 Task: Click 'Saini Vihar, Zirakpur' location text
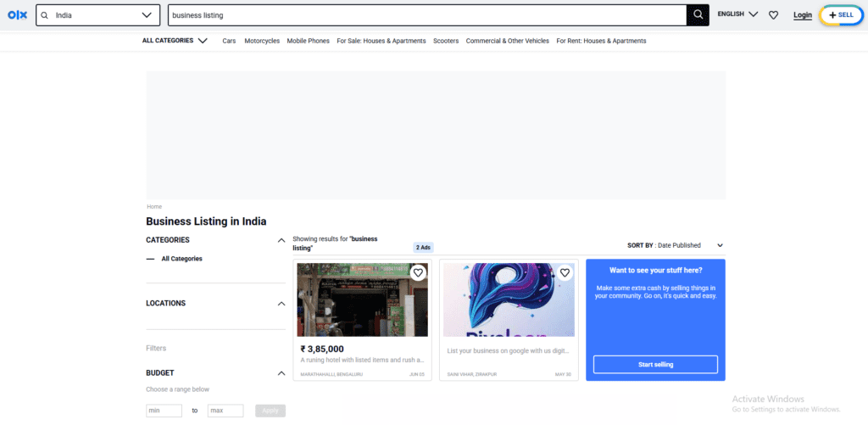pyautogui.click(x=471, y=375)
